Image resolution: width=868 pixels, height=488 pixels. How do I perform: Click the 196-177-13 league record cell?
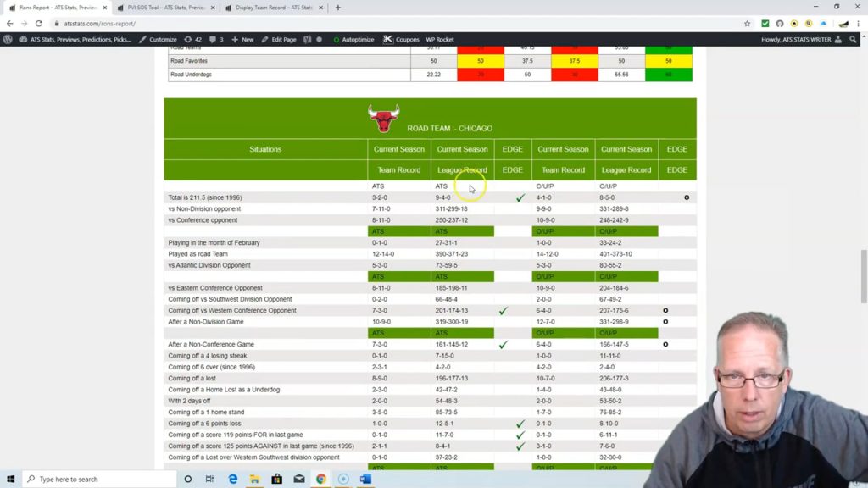click(451, 379)
